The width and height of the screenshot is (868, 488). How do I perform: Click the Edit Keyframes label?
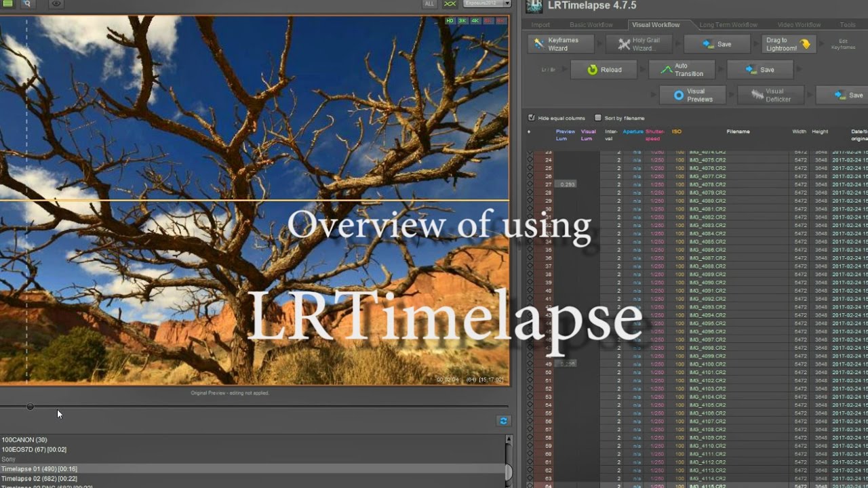click(843, 44)
